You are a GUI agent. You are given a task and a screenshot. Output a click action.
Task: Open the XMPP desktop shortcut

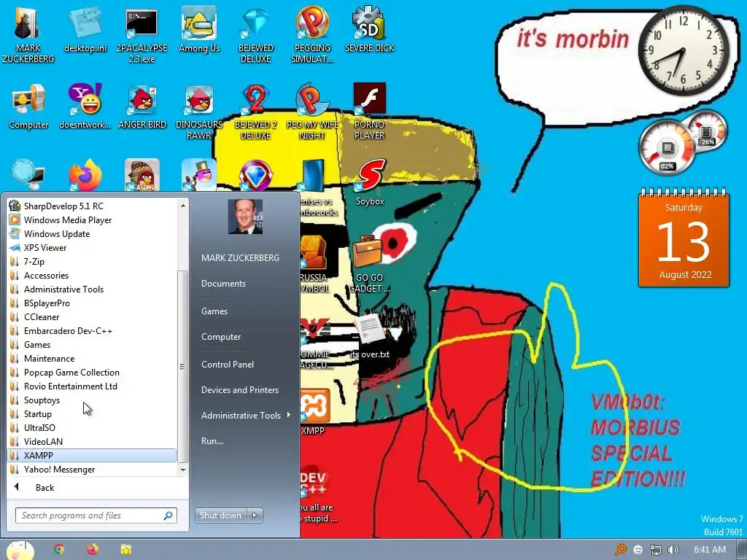point(313,413)
